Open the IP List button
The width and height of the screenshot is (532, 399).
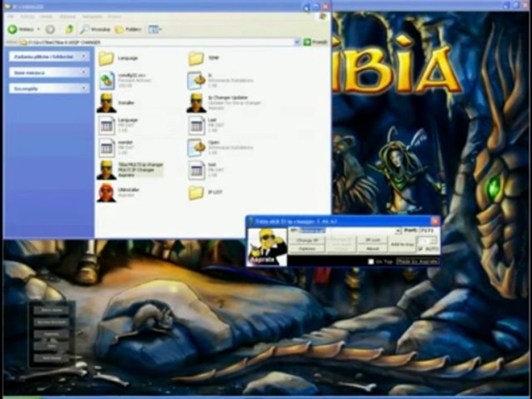(372, 240)
